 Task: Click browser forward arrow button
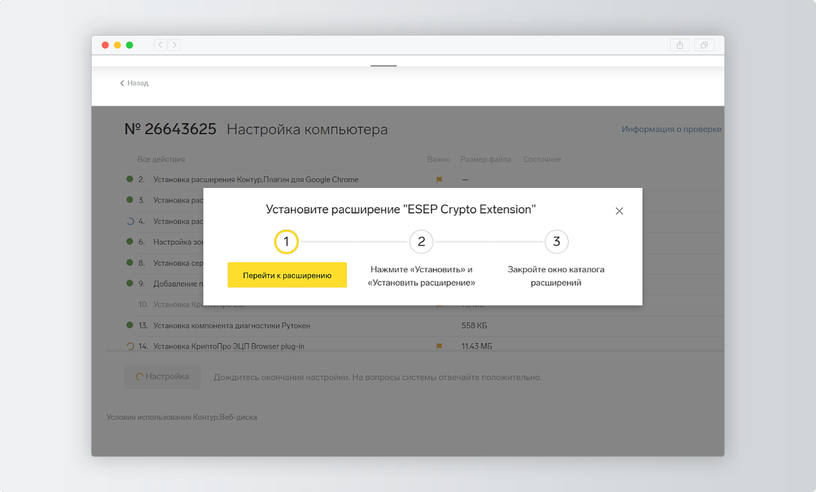(174, 45)
